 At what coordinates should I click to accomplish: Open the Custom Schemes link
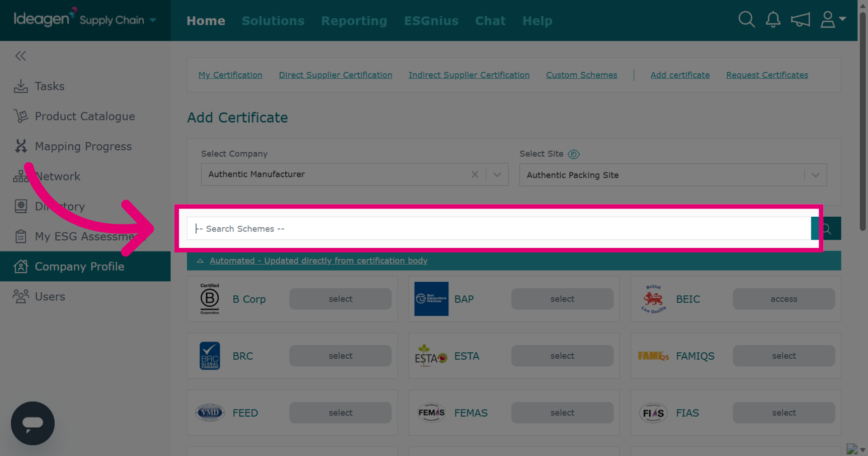point(581,75)
